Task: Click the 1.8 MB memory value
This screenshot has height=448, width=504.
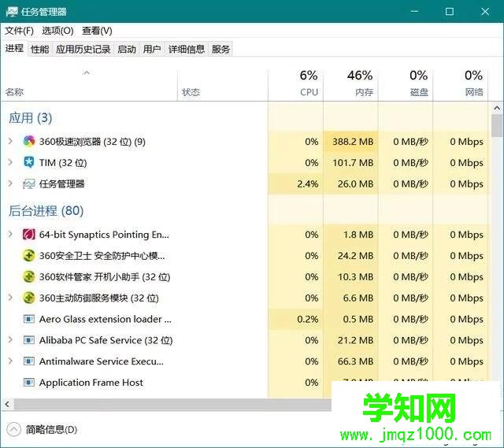Action: pyautogui.click(x=358, y=235)
